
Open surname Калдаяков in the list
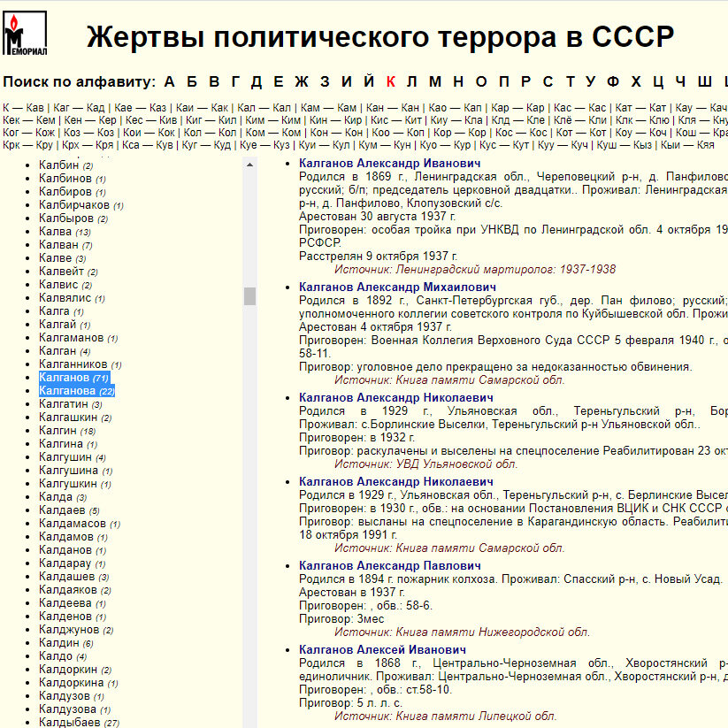point(68,591)
